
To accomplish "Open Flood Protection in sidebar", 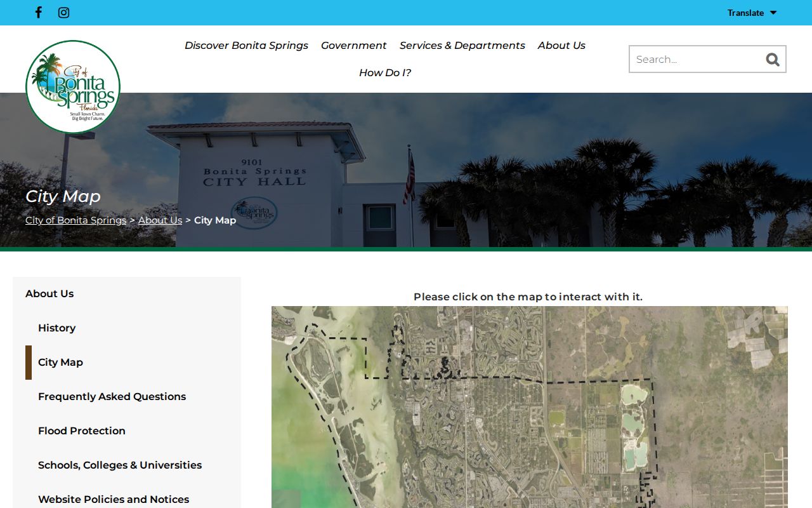I will pos(82,431).
